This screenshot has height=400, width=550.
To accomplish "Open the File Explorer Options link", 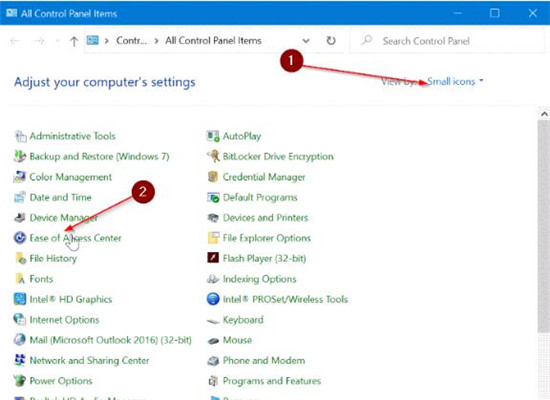I will (x=267, y=238).
